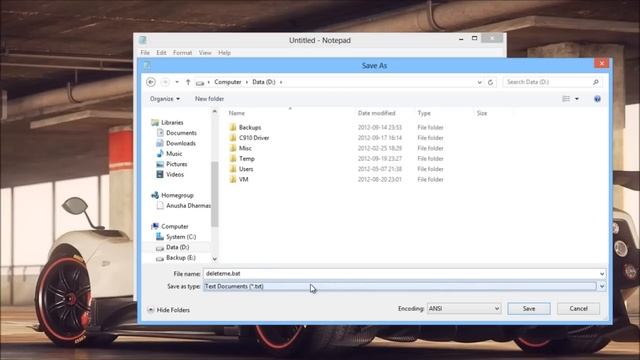
Task: Click navigation pane scroll down arrow
Action: [215, 259]
